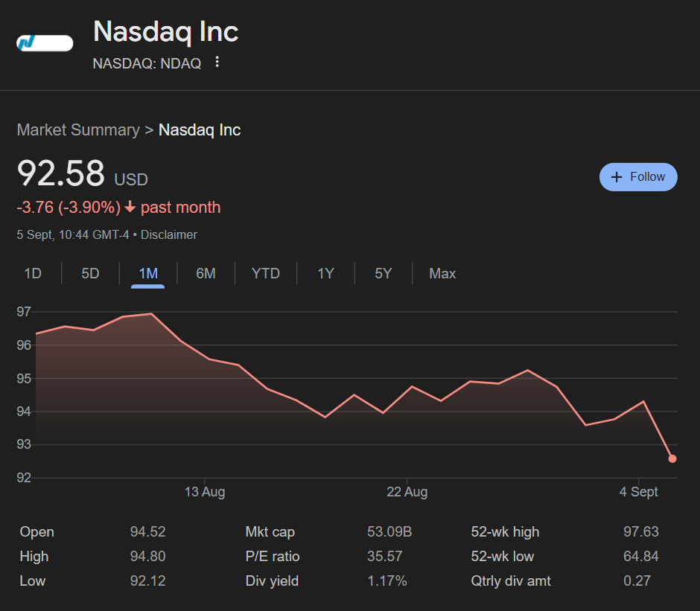Select the 1M time range tab

pos(148,274)
